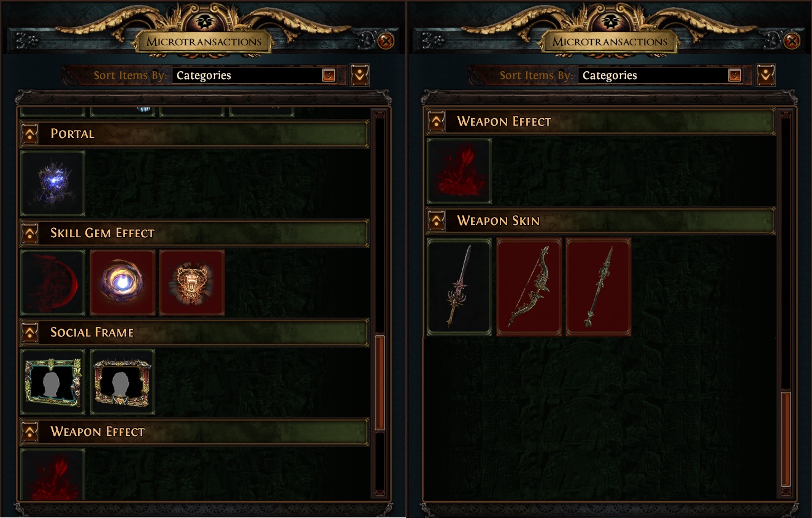Select the blue portal effect item
This screenshot has height=518, width=812.
[x=53, y=183]
